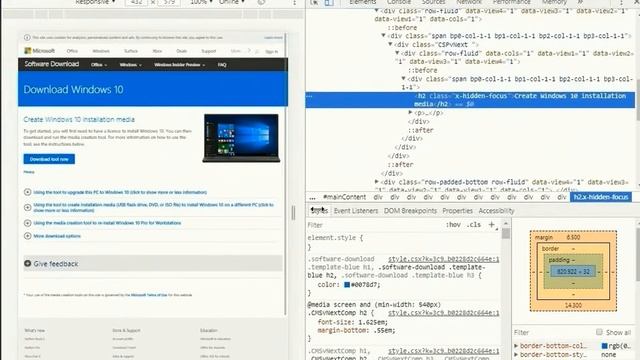
Task: Toggle the device toolbar icon
Action: click(329, 2)
